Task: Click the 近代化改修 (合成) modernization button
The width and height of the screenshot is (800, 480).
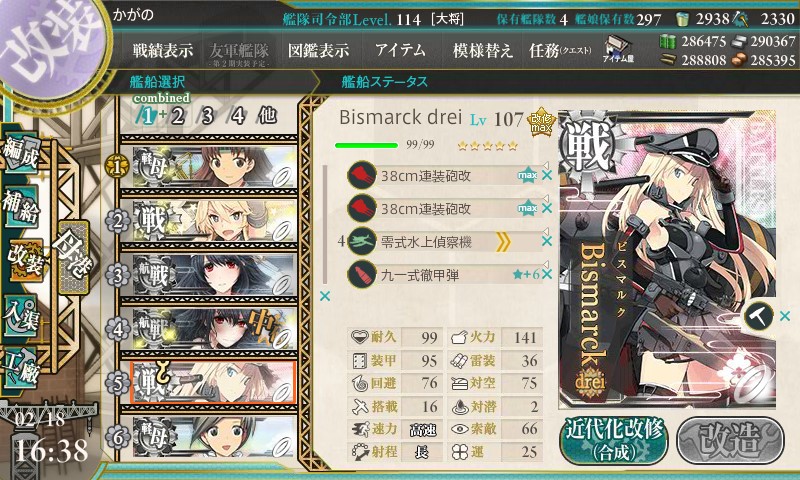Action: click(614, 440)
